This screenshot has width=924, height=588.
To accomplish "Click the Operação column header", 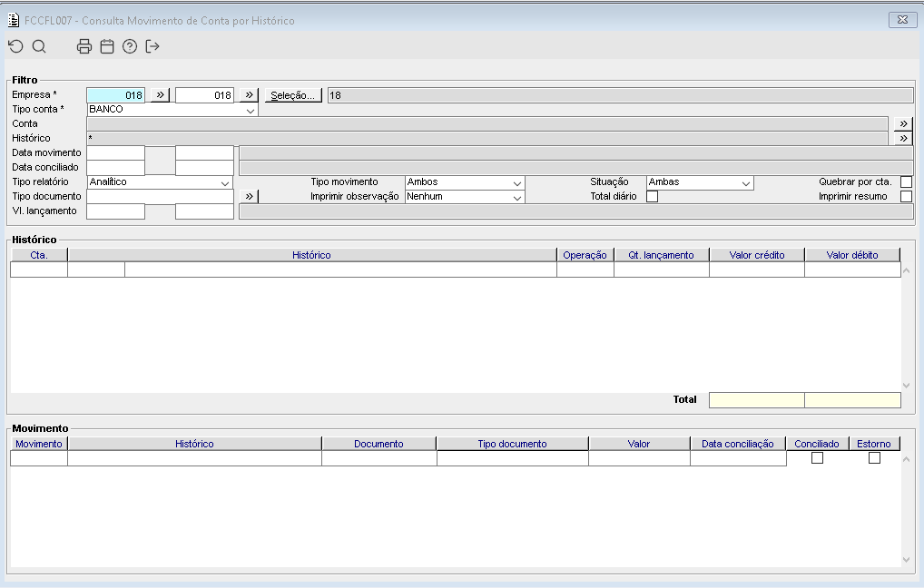I will pyautogui.click(x=585, y=255).
